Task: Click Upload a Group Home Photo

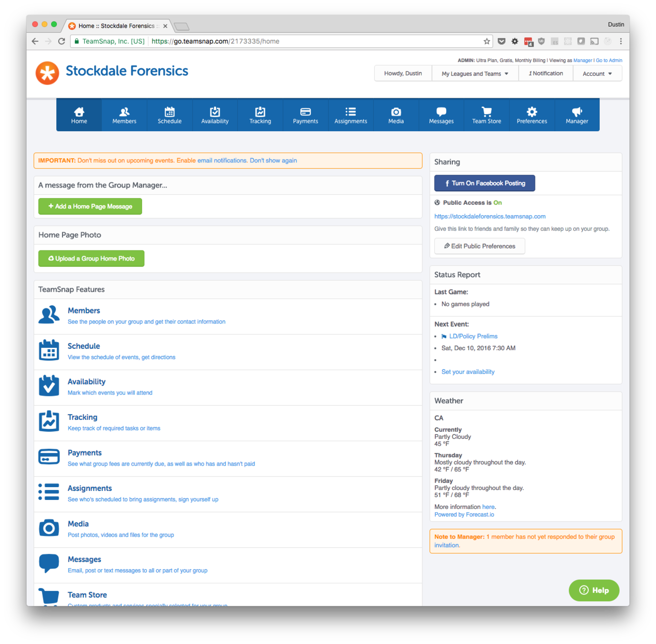Action: tap(91, 259)
